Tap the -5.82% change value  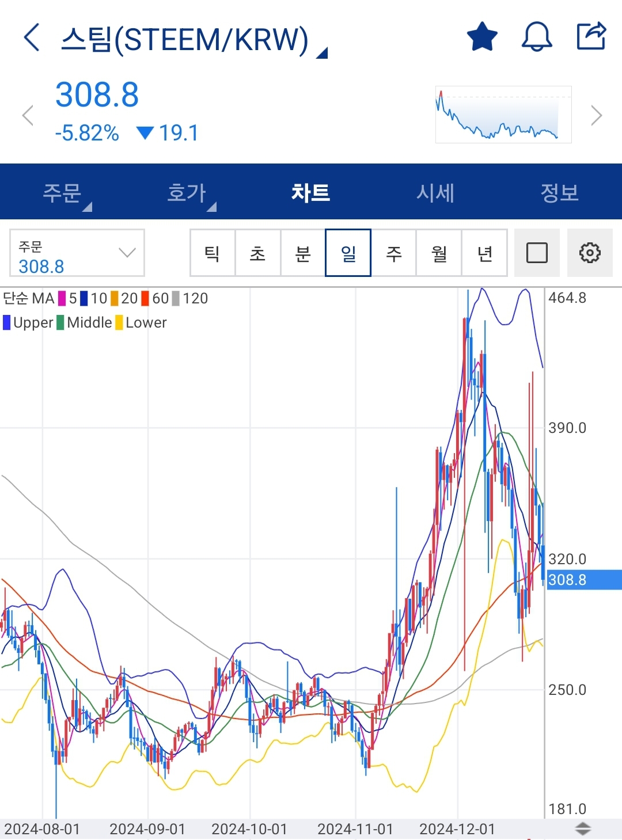pyautogui.click(x=87, y=133)
